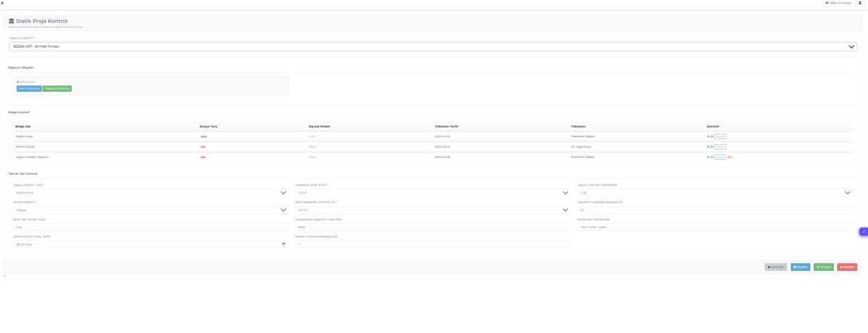
Task: View the Statik Proje document via eye icon
Action: point(708,137)
